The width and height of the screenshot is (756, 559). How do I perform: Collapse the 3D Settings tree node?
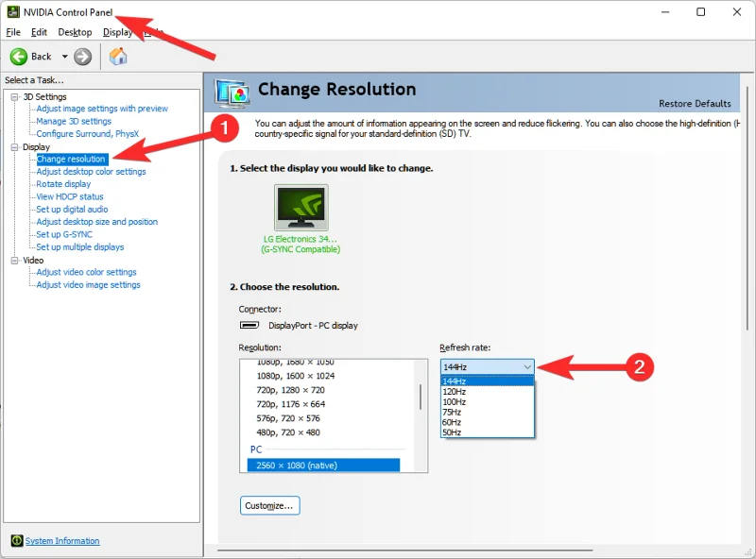[14, 97]
